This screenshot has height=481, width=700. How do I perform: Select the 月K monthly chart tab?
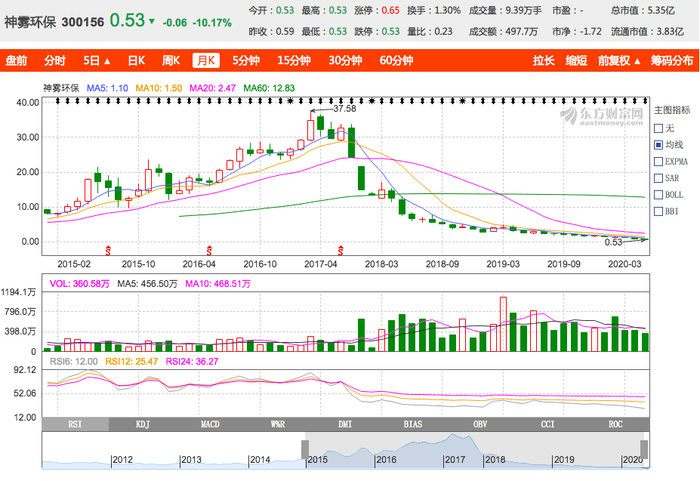coord(206,60)
